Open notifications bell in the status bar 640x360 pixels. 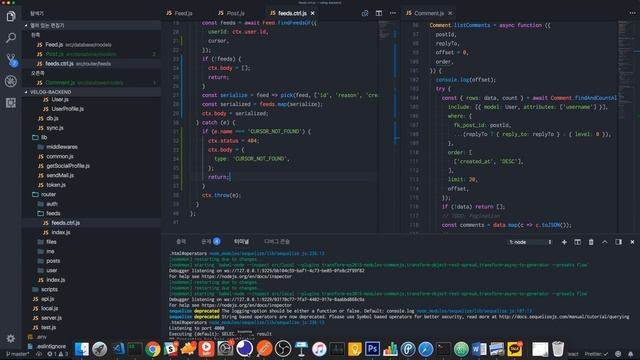click(x=631, y=354)
